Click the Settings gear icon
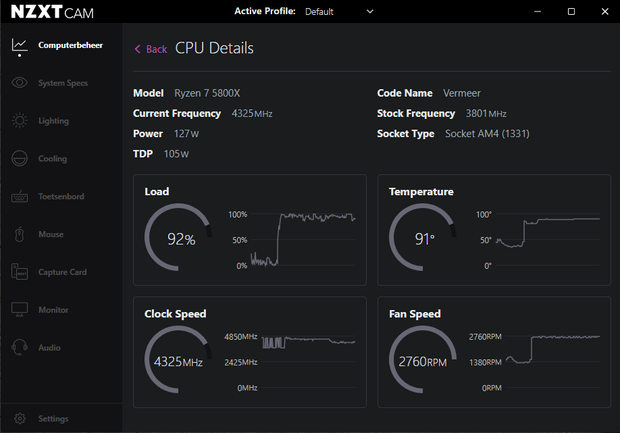Viewport: 620px width, 433px height. pos(19,418)
